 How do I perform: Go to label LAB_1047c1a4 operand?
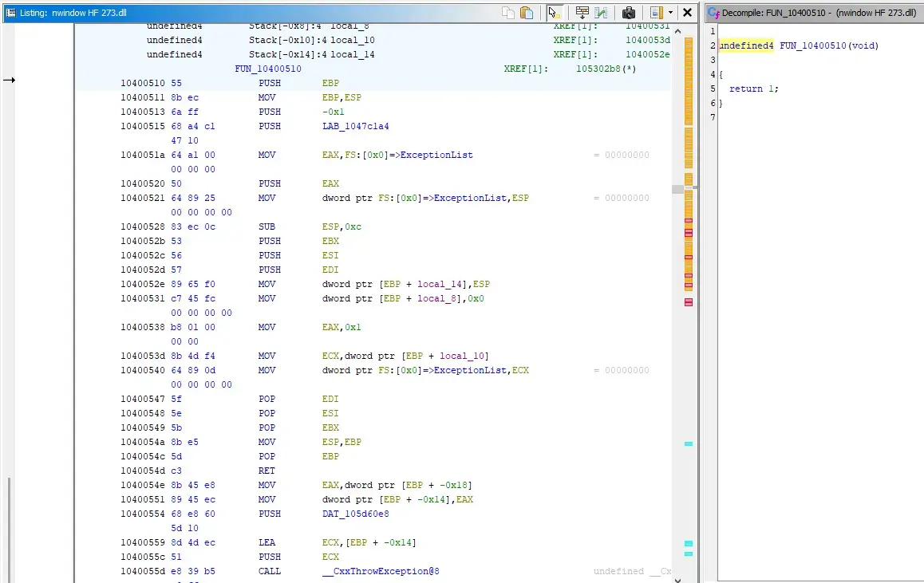pos(355,126)
